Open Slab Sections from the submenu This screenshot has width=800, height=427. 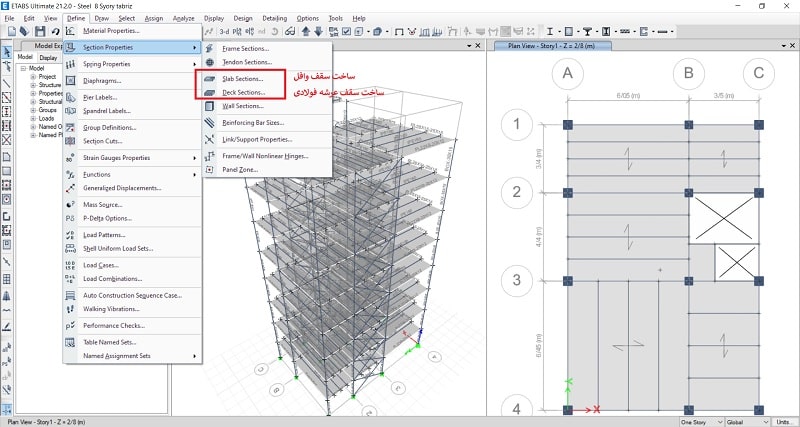pos(243,77)
